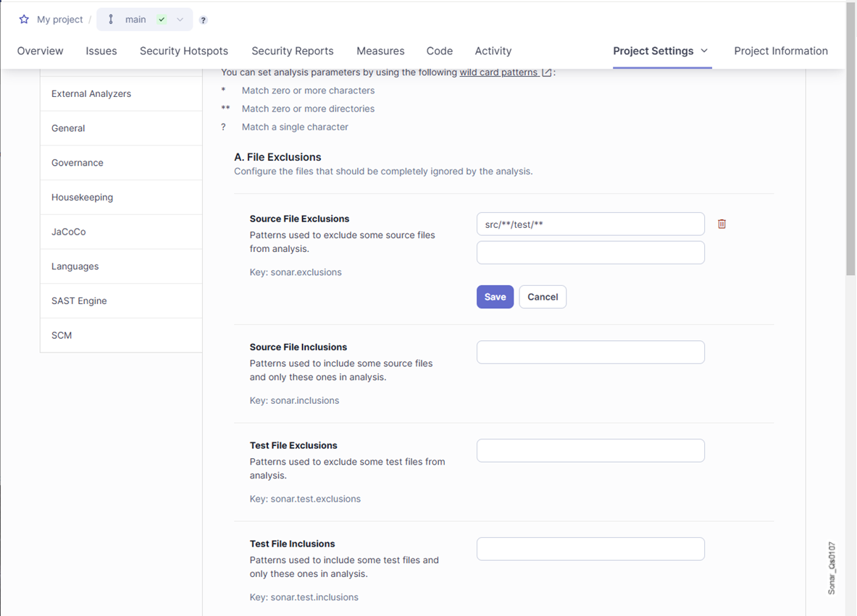This screenshot has width=857, height=616.
Task: Cancel the exclusion pattern edits
Action: point(542,297)
